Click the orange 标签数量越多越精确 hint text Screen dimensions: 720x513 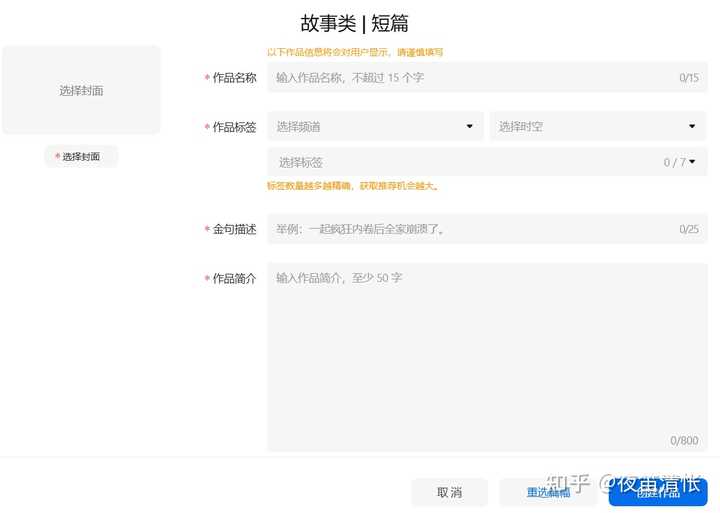pyautogui.click(x=353, y=186)
